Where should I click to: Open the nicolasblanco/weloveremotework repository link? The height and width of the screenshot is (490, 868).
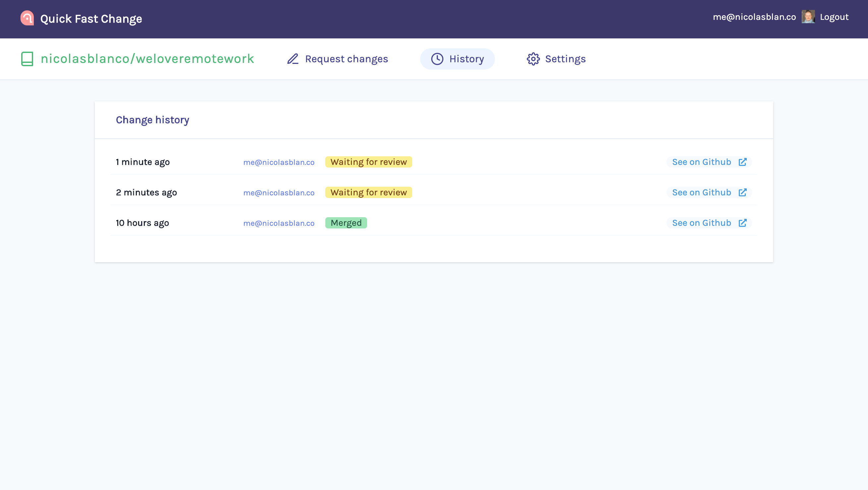tap(147, 59)
